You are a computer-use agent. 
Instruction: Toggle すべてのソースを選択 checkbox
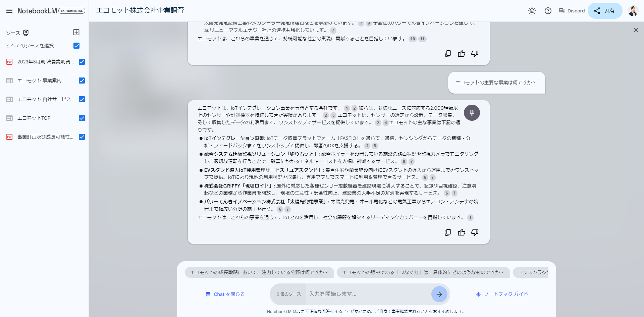[x=76, y=46]
